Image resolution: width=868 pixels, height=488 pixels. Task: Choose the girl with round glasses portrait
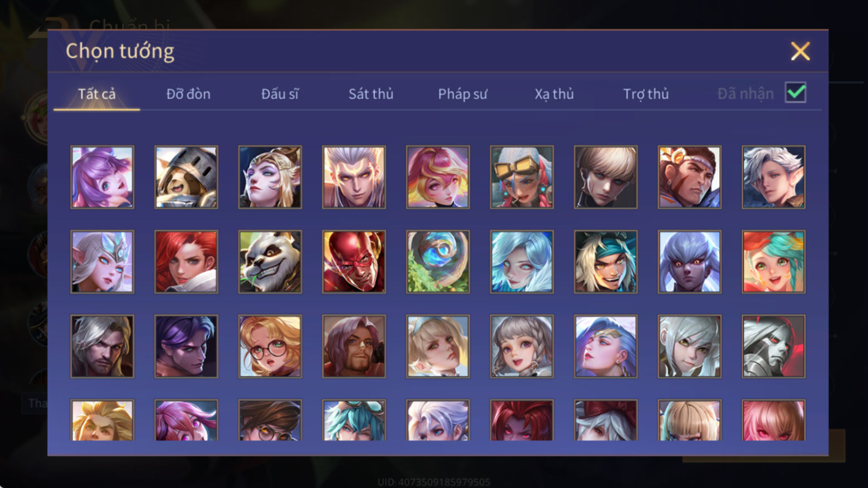(x=270, y=347)
